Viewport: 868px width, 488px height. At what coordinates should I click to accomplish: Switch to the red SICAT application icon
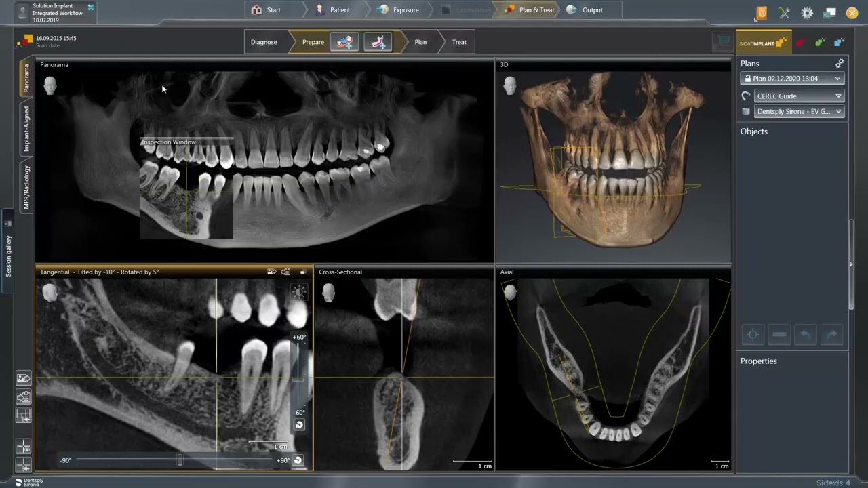[801, 43]
